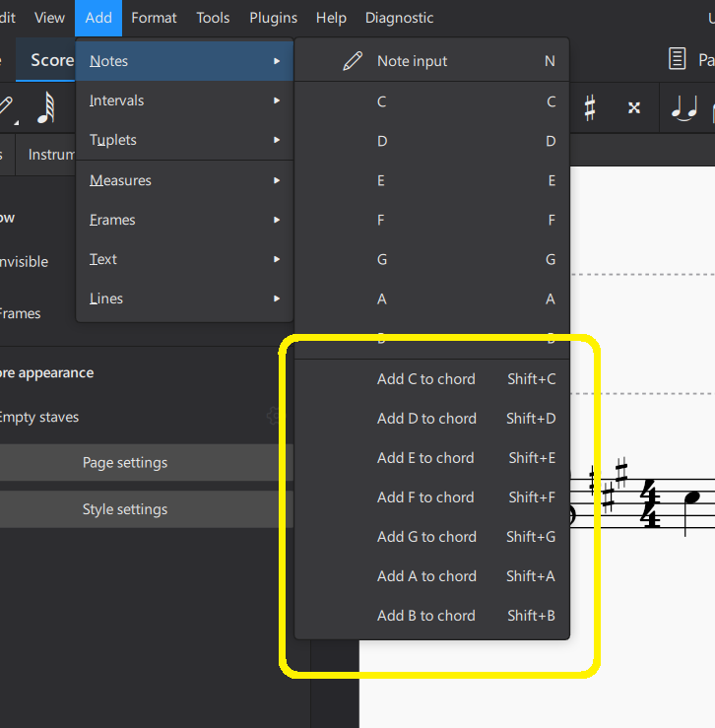Click the tie notes icon

(684, 108)
